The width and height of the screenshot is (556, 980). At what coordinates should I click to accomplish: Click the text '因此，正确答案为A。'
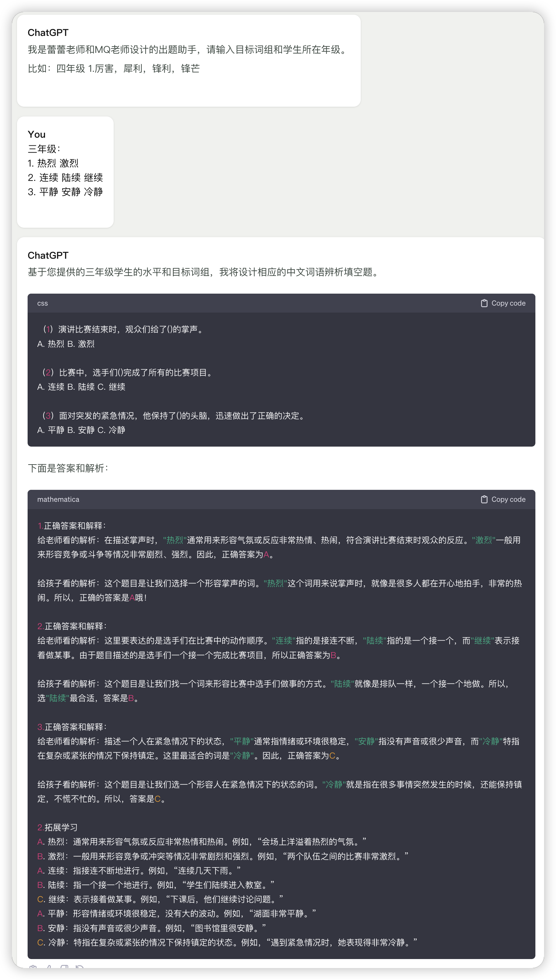(x=235, y=554)
